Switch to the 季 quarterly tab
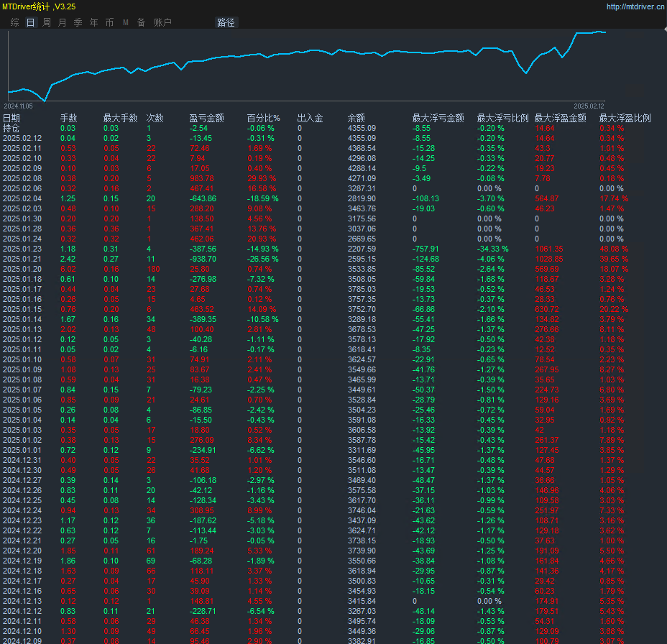Screen dimensions: 667x644 pos(78,22)
